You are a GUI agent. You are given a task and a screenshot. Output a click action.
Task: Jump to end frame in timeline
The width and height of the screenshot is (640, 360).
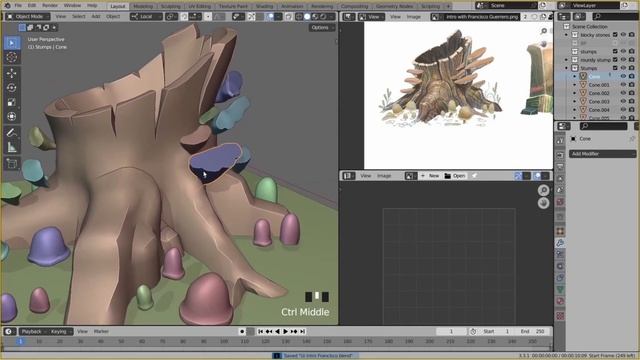point(302,331)
